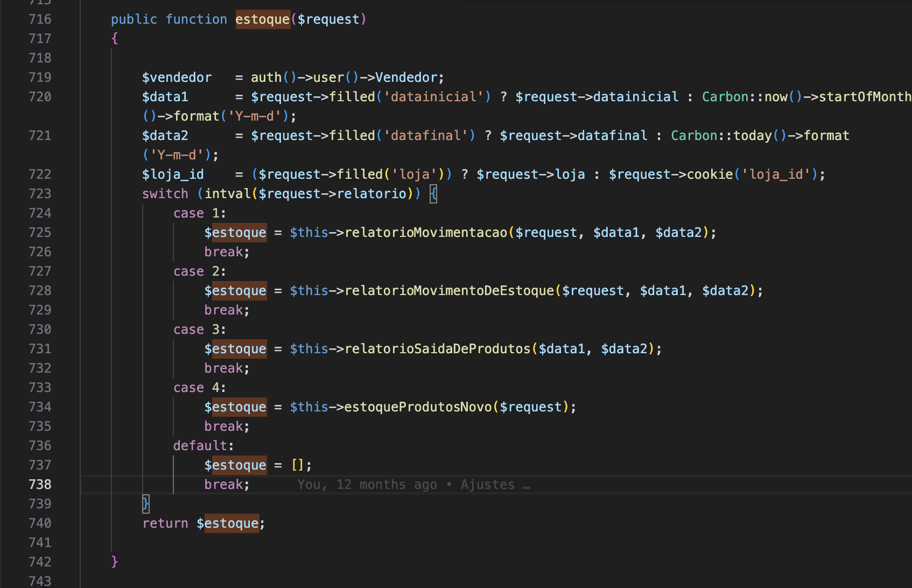Viewport: 912px width, 588px height.
Task: Click line number 716 in the gutter
Action: 40,19
